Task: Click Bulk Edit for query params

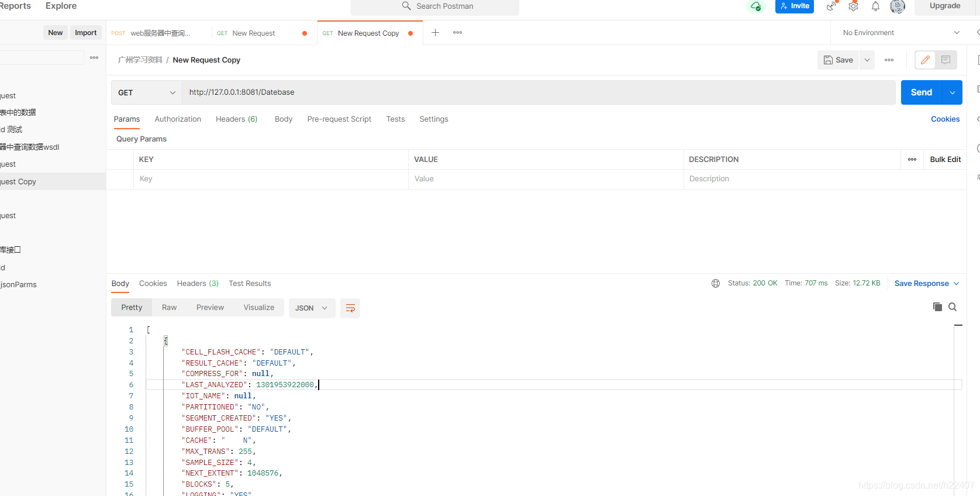Action: 945,159
